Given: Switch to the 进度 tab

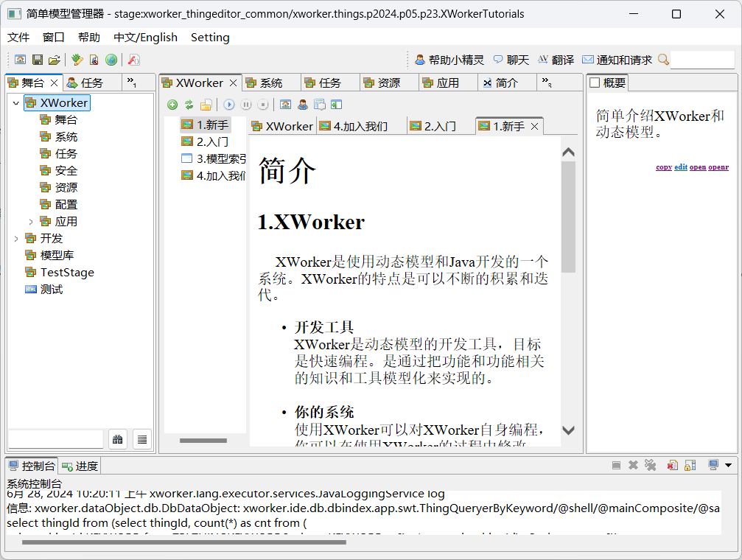Looking at the screenshot, I should pyautogui.click(x=80, y=466).
